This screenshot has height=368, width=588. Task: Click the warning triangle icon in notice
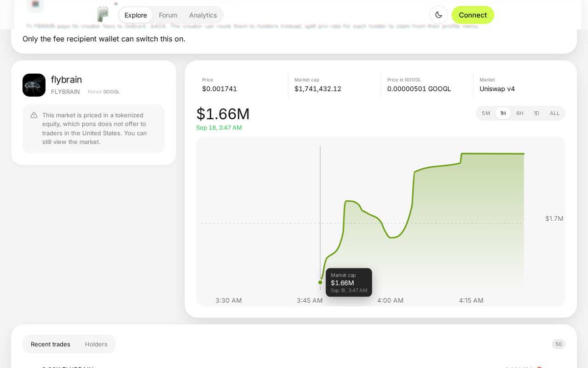point(34,115)
